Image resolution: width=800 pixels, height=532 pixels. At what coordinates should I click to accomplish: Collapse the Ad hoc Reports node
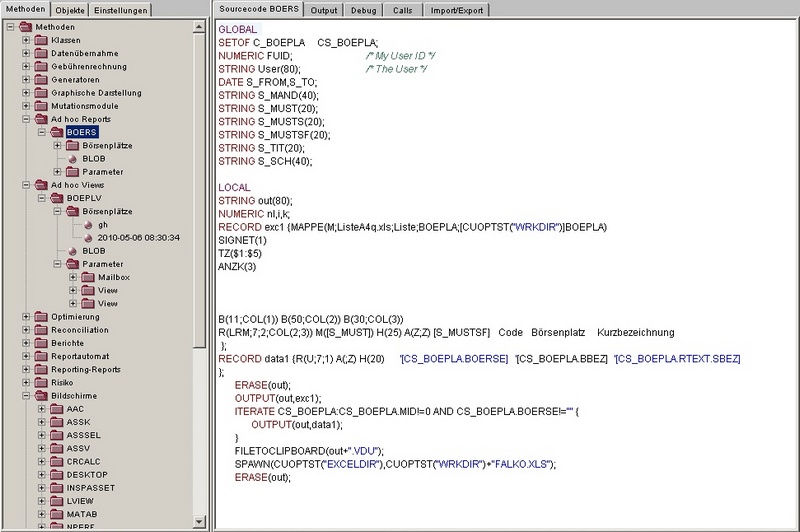25,119
